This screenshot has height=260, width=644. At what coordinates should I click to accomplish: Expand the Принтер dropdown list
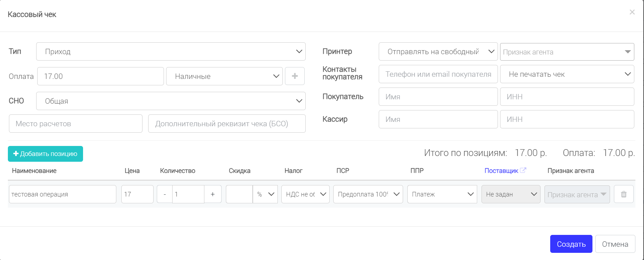pyautogui.click(x=438, y=52)
